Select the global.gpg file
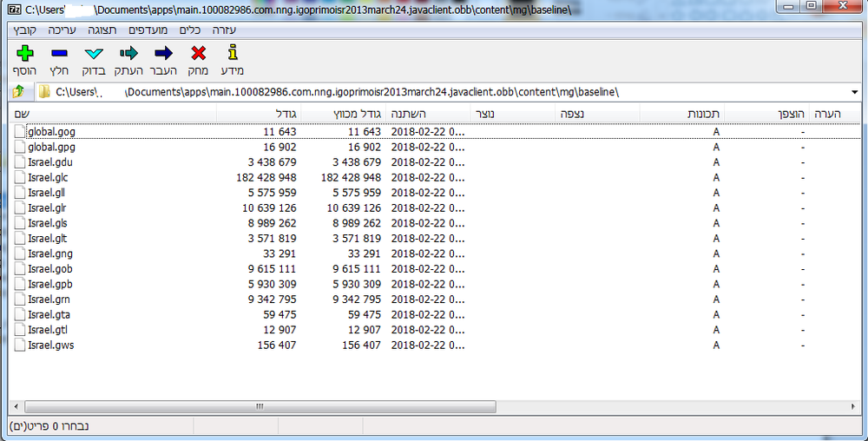Viewport: 868px width, 441px height. 51,148
